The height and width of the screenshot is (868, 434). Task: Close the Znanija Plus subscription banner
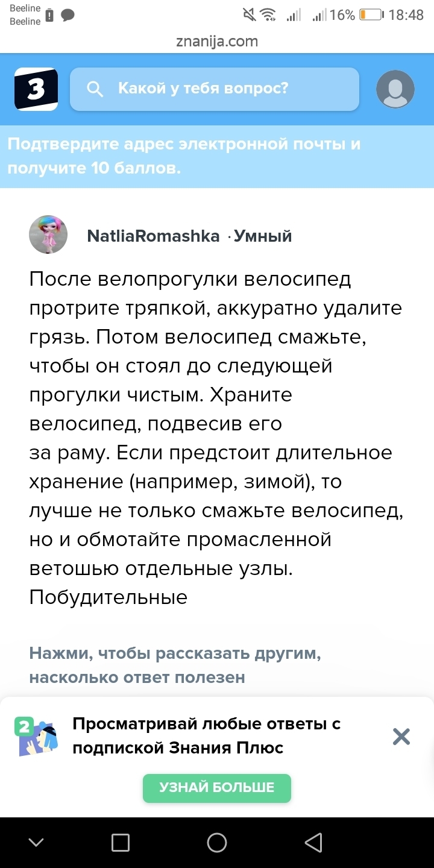pyautogui.click(x=401, y=737)
